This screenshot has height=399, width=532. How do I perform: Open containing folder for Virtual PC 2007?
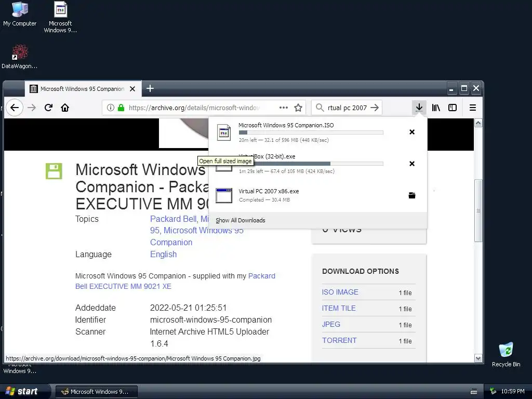coord(412,195)
